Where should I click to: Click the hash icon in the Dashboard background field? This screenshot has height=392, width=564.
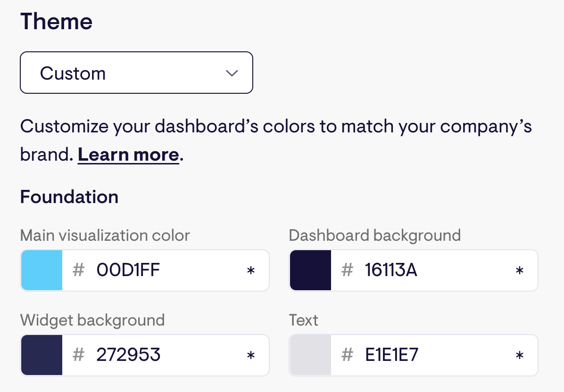pyautogui.click(x=347, y=270)
